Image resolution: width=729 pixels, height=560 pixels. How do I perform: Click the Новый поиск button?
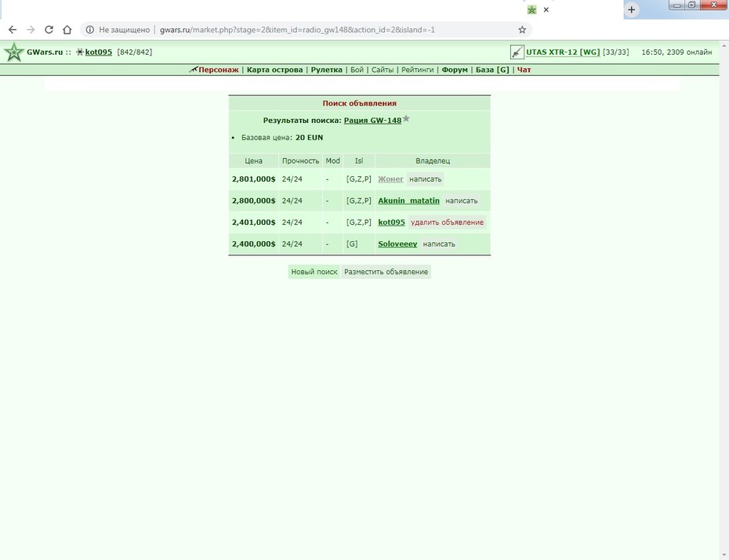click(x=314, y=272)
